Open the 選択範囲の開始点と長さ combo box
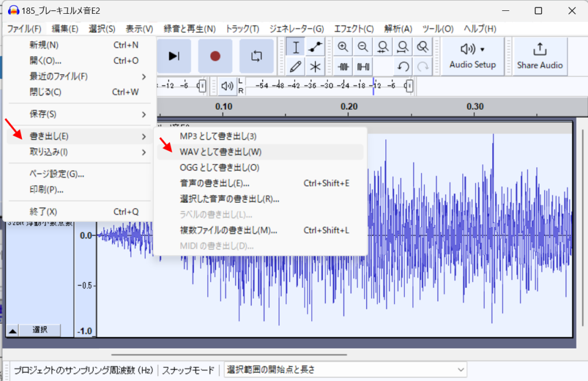The width and height of the screenshot is (588, 381). point(346,370)
